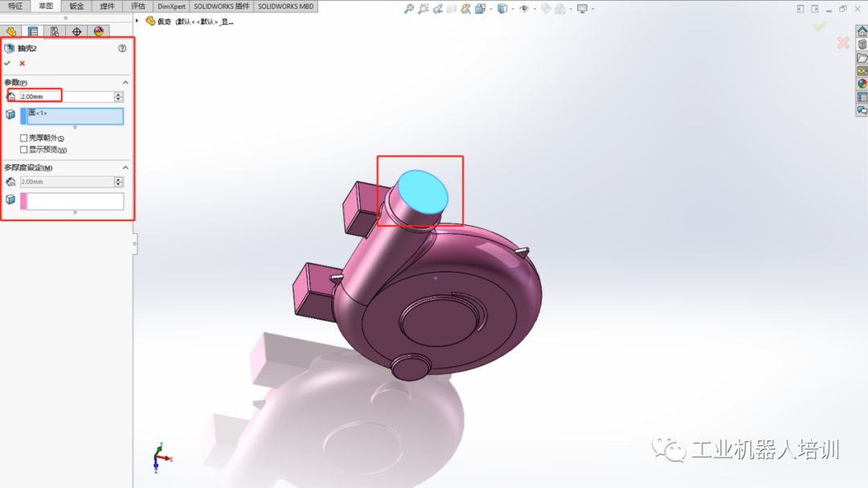Open the Apply Scene dropdown arrow

pos(571,9)
